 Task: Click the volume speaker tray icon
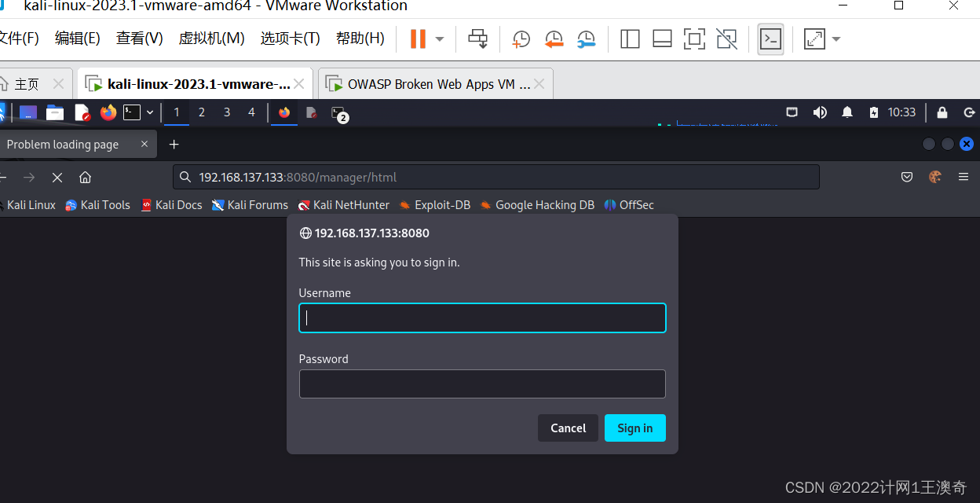coord(820,112)
